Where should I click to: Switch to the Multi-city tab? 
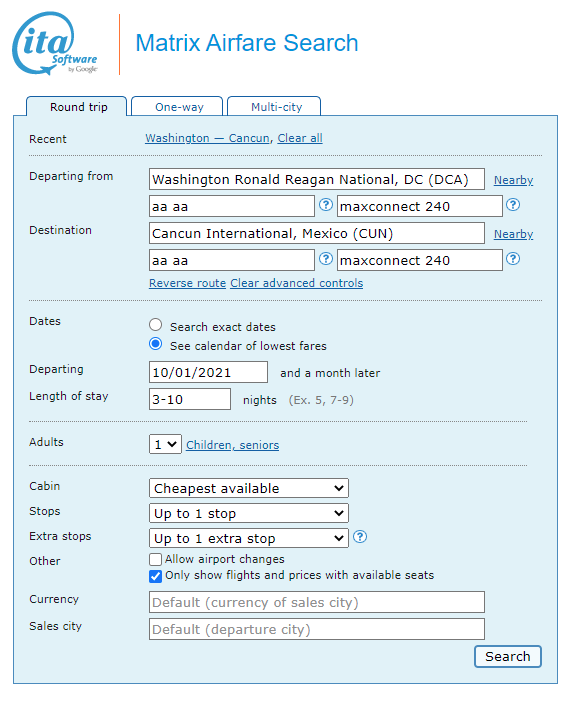(274, 107)
